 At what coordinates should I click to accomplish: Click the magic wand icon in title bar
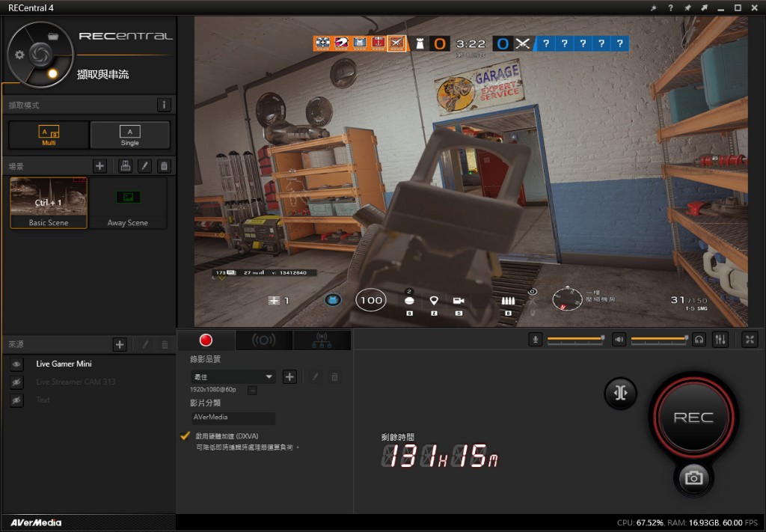tap(654, 7)
